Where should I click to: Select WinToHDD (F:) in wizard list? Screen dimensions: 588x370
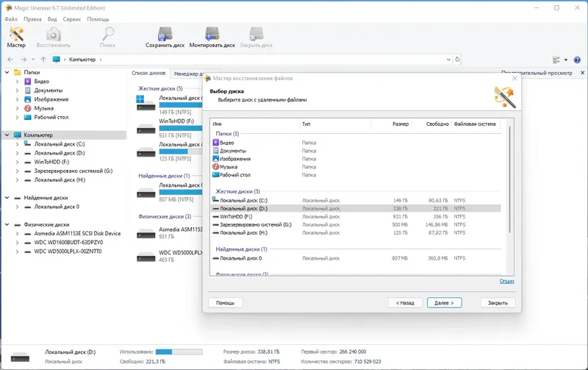point(356,216)
